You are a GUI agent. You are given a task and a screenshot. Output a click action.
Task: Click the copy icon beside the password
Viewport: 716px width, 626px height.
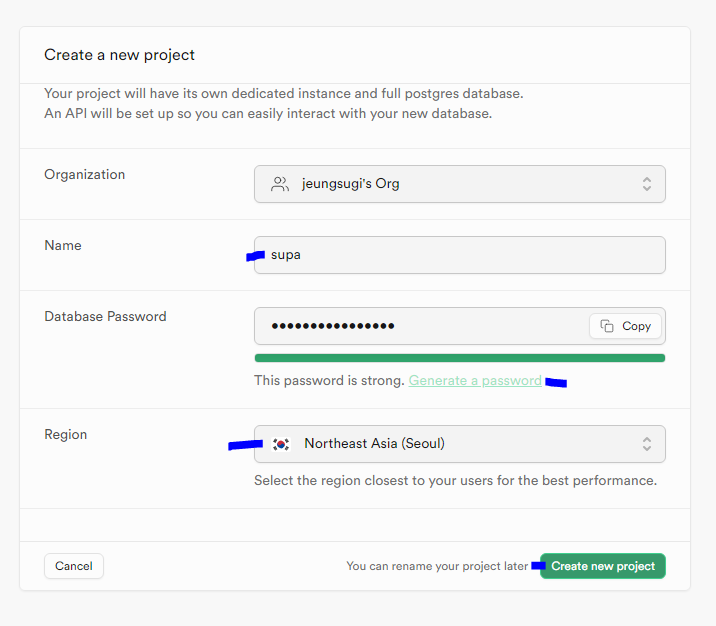pyautogui.click(x=607, y=326)
